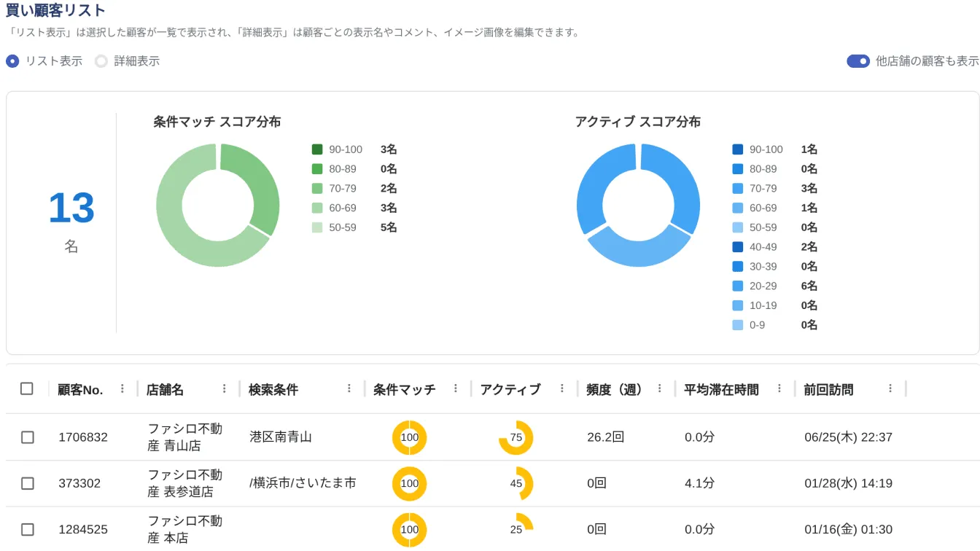The image size is (980, 551).
Task: Toggle the 他店舗の顧客も表示 switch
Action: (858, 61)
